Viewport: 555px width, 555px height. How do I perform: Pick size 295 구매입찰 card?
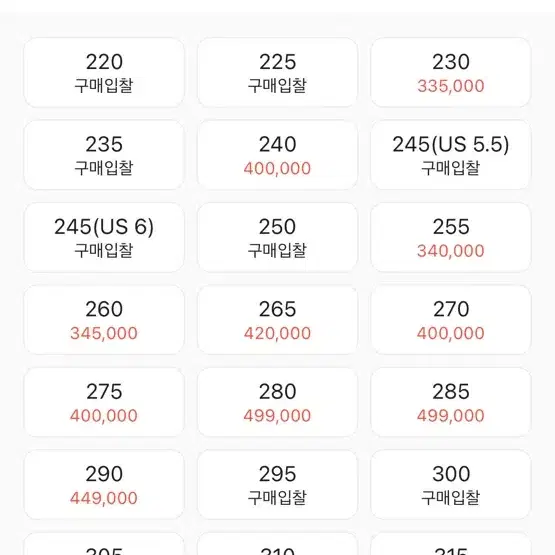pyautogui.click(x=278, y=485)
